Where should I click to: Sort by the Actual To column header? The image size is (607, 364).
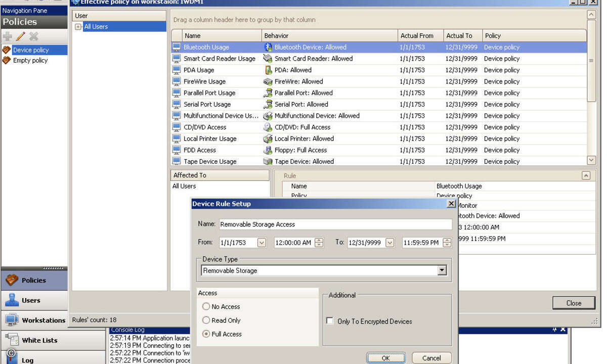point(462,35)
